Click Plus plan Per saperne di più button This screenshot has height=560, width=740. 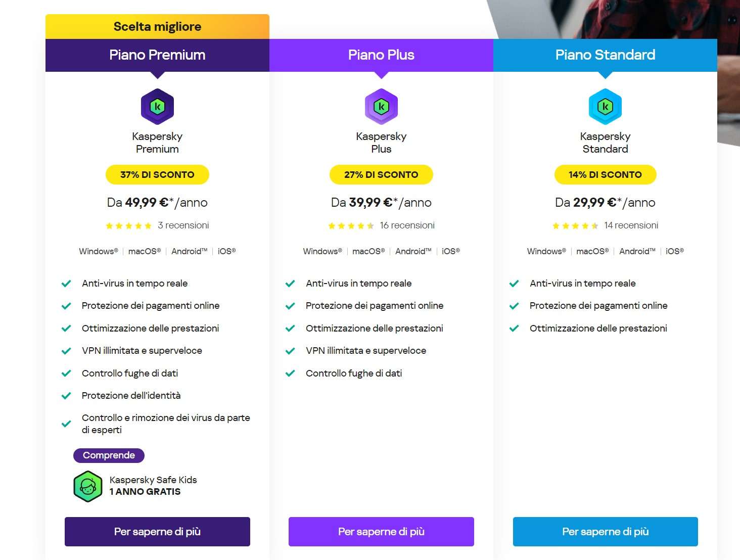coord(381,532)
